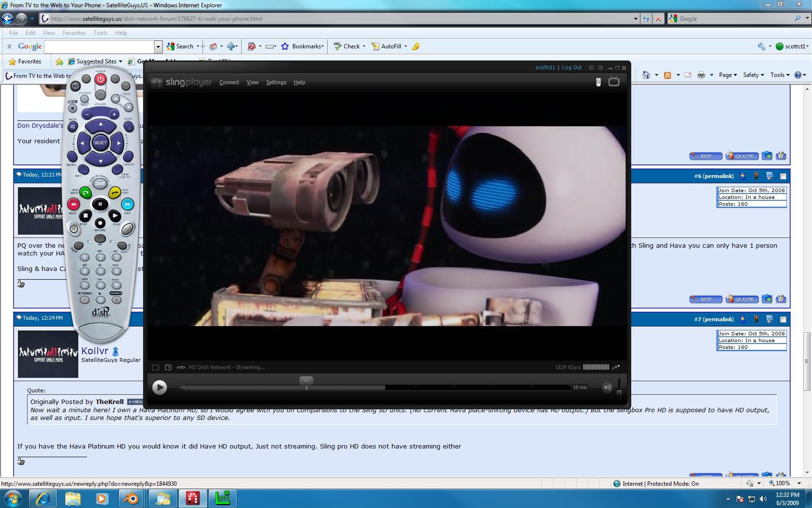The image size is (812, 508).
Task: Click the remote's Stop button
Action: (85, 215)
